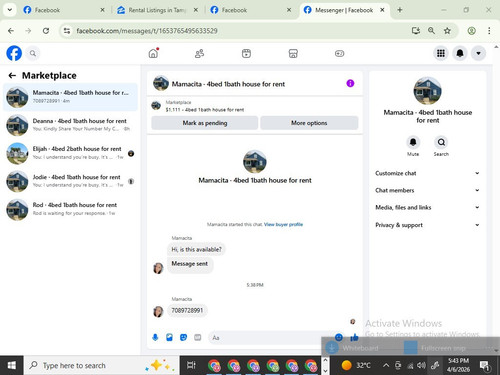The height and width of the screenshot is (375, 500).
Task: Focus the Aa message input field
Action: [271, 338]
